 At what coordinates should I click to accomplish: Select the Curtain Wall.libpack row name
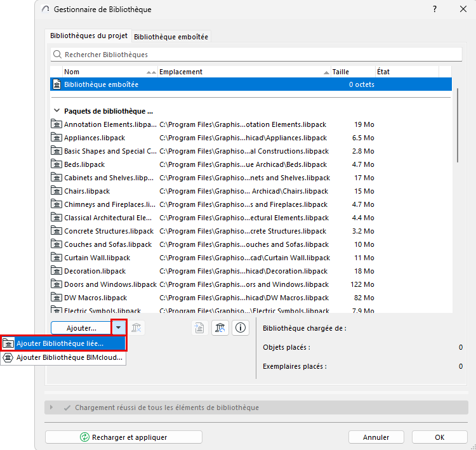(x=97, y=258)
